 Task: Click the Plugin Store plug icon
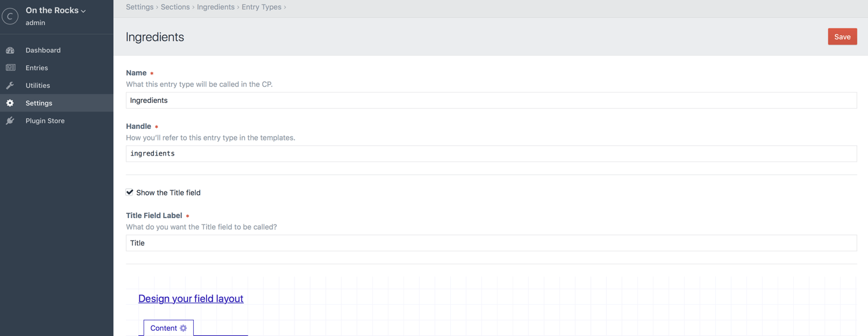10,121
